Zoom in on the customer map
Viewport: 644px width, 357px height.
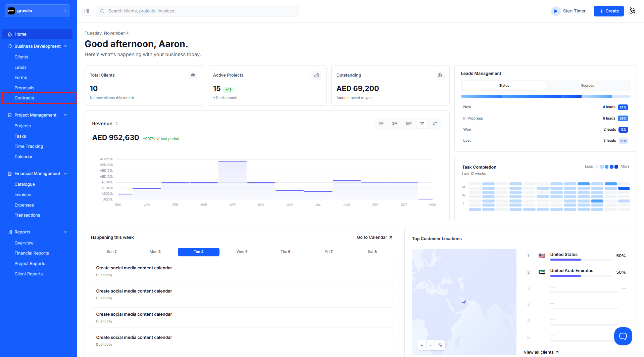point(422,345)
